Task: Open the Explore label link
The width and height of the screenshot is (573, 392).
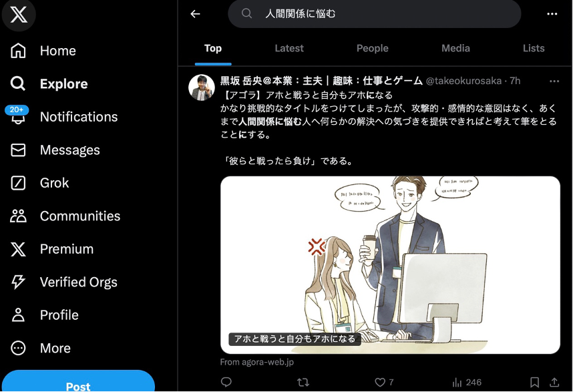Action: (x=64, y=84)
